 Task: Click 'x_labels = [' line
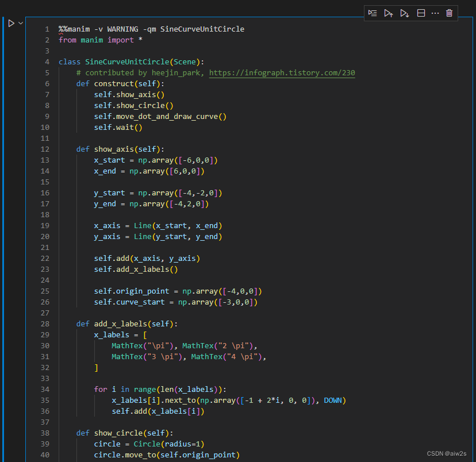pos(121,335)
